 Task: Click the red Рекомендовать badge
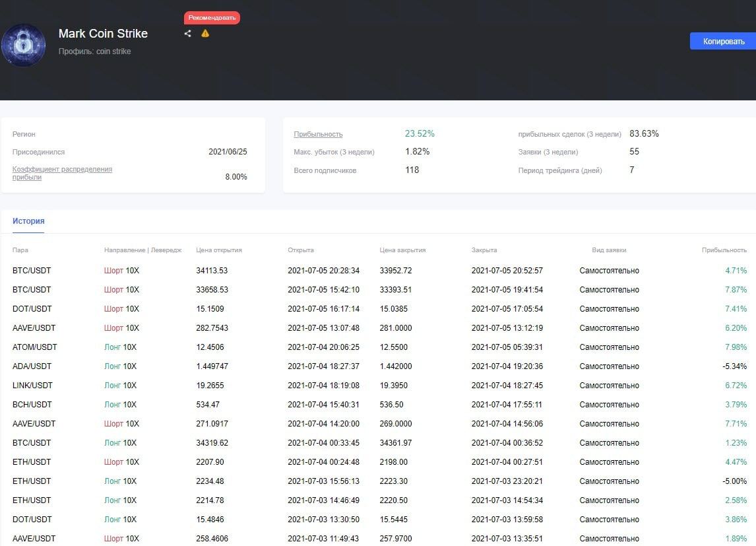[x=212, y=17]
